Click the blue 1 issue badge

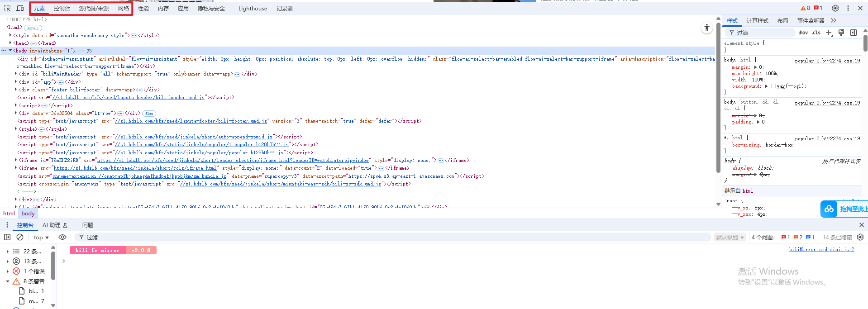pos(810,237)
